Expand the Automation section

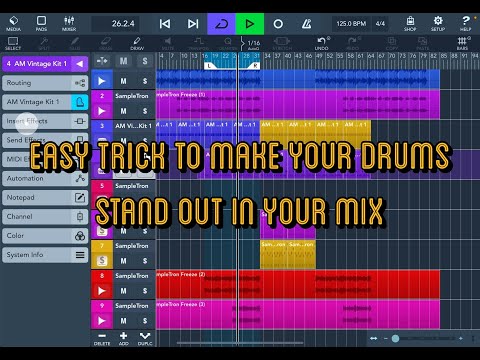pos(45,178)
